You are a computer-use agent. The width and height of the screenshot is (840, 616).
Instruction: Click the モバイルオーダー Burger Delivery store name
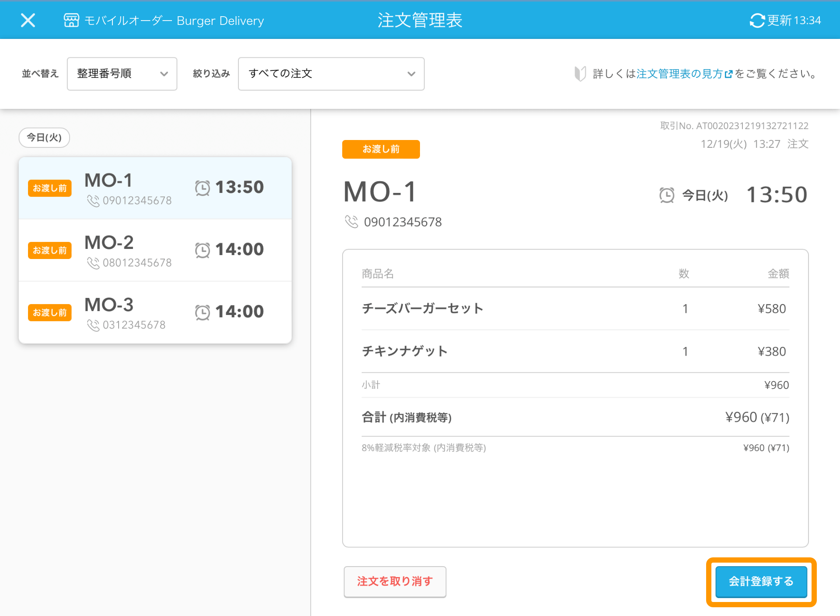pos(174,21)
